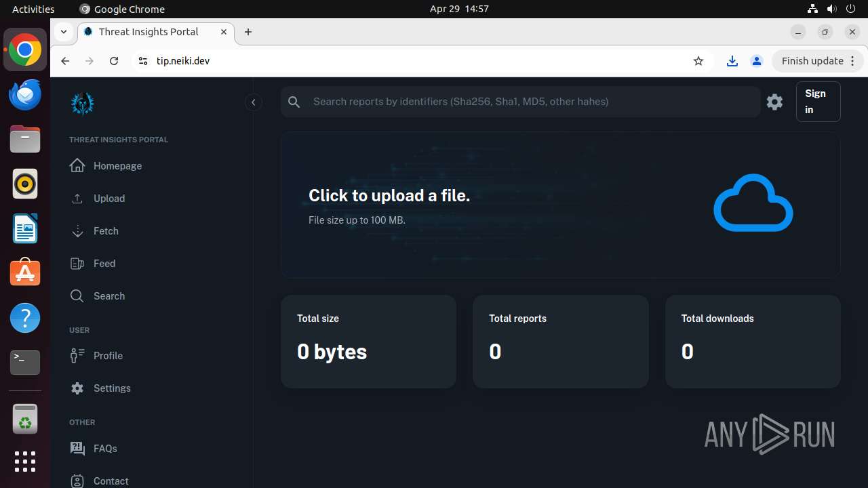Click the Total downloads card
The image size is (868, 488).
pos(753,342)
